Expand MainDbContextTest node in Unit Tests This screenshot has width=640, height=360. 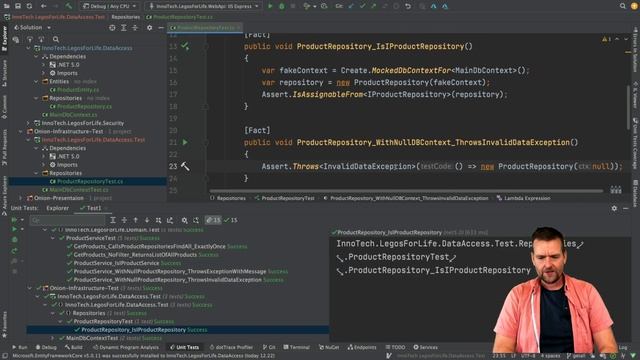tap(53, 338)
